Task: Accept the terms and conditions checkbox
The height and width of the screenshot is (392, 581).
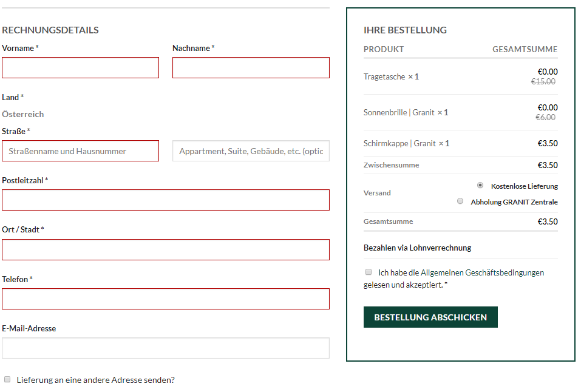Action: 369,272
